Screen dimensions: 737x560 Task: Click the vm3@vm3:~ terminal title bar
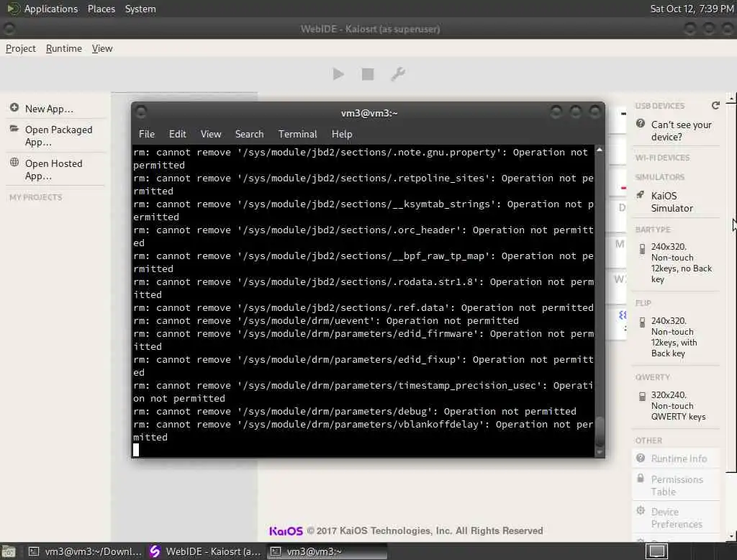[x=369, y=113]
